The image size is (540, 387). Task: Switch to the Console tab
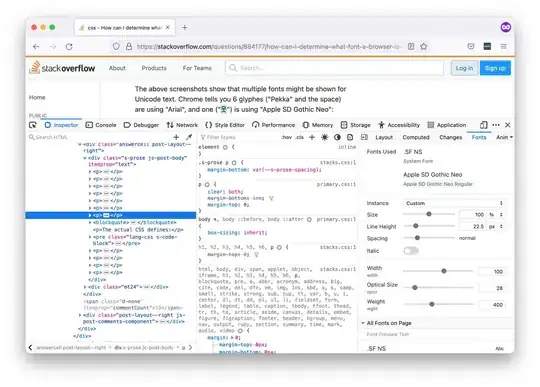coord(101,125)
